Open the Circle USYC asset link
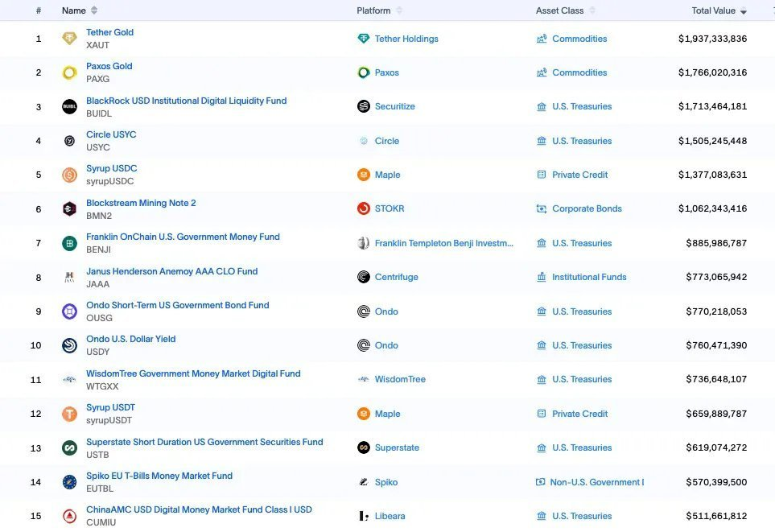775x532 pixels. coord(111,134)
